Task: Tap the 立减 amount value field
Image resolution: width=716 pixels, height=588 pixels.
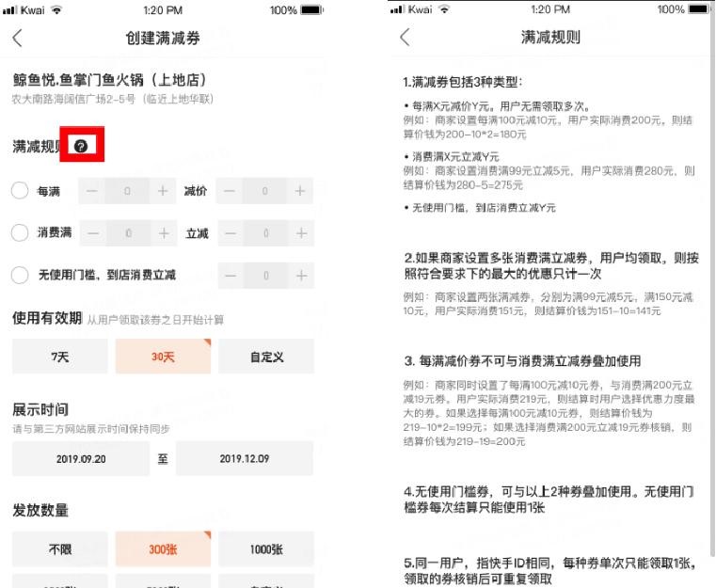Action: (266, 233)
